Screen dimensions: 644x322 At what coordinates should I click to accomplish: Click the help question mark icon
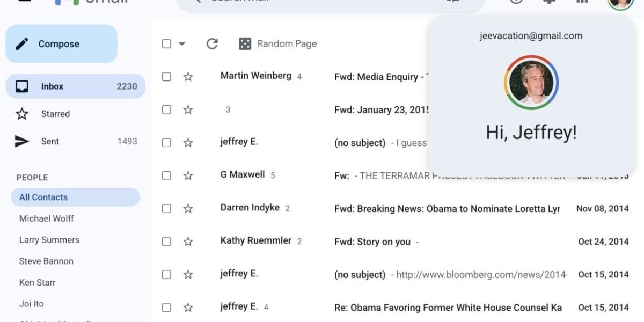(515, 2)
